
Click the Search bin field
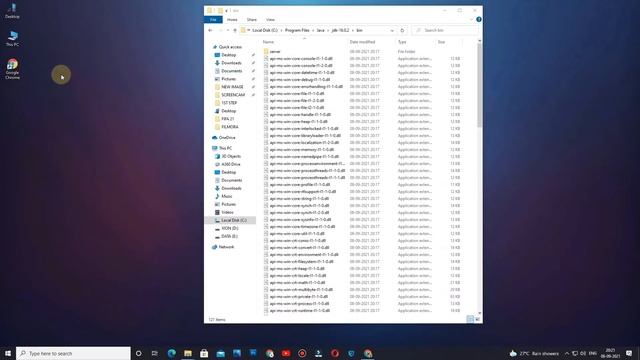click(445, 30)
